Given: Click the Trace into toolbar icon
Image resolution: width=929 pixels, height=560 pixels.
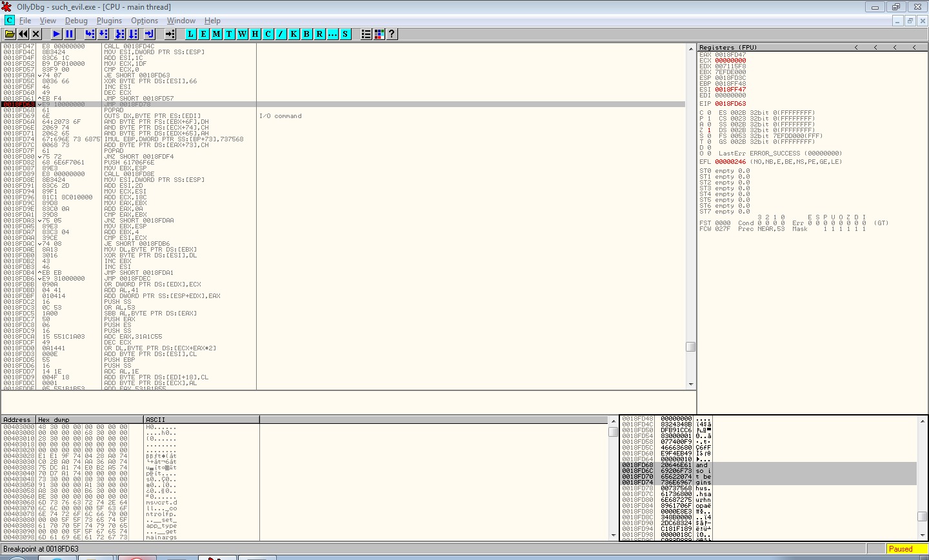Looking at the screenshot, I should click(120, 34).
